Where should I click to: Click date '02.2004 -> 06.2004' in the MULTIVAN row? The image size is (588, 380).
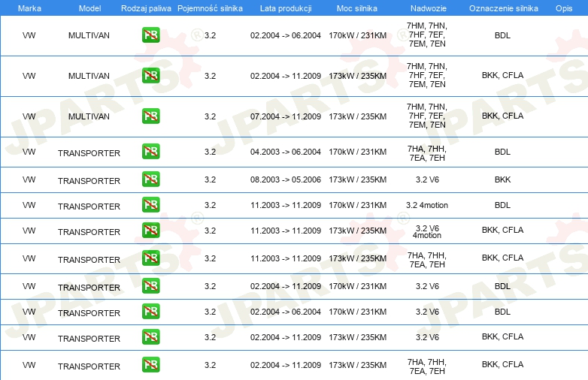coord(286,35)
